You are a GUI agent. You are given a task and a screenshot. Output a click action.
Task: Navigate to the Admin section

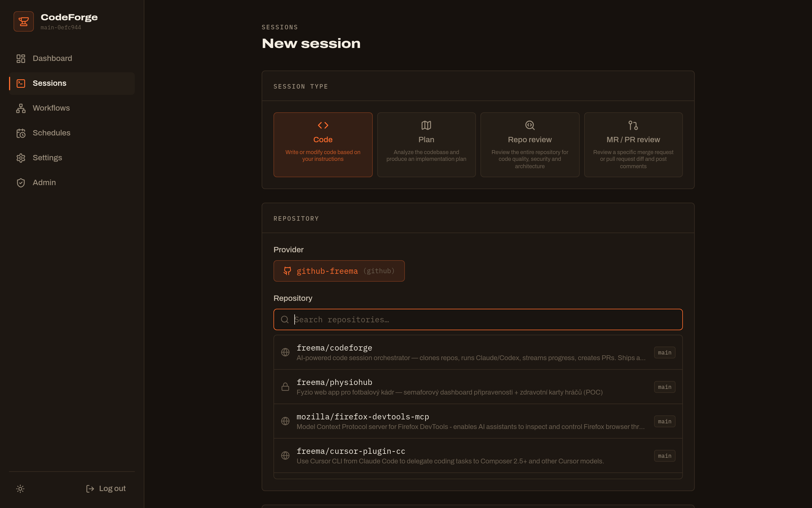point(72,183)
